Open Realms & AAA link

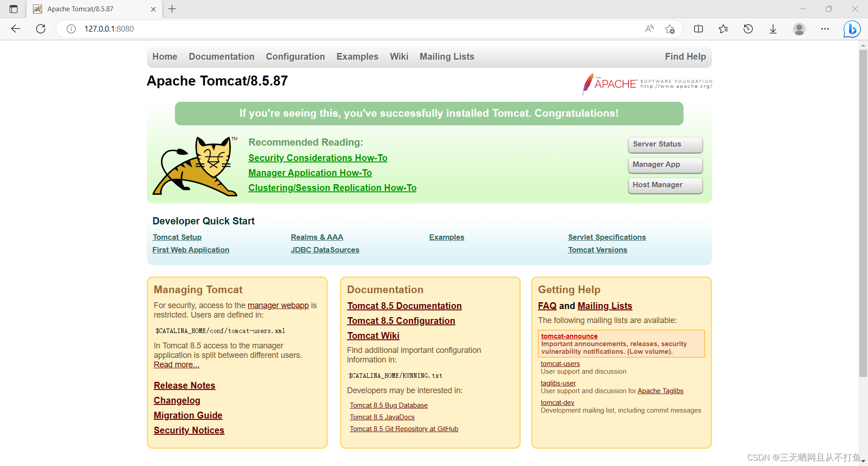pos(317,237)
